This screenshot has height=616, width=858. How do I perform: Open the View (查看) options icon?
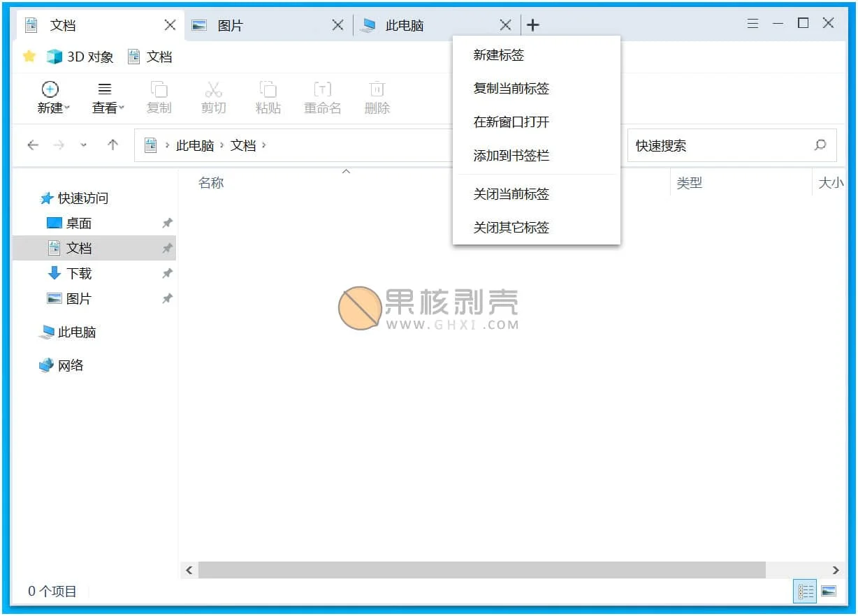(x=105, y=89)
